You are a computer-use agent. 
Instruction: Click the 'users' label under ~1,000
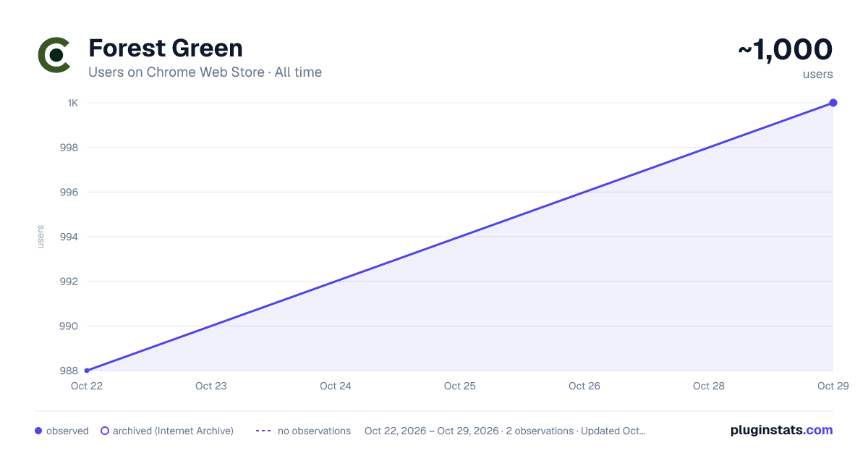tap(818, 74)
